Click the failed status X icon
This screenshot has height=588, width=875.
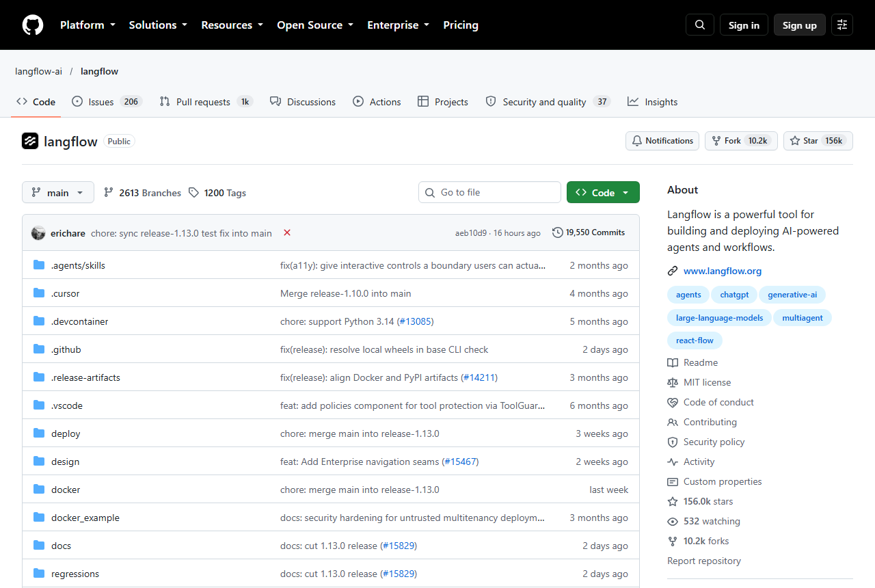[287, 232]
